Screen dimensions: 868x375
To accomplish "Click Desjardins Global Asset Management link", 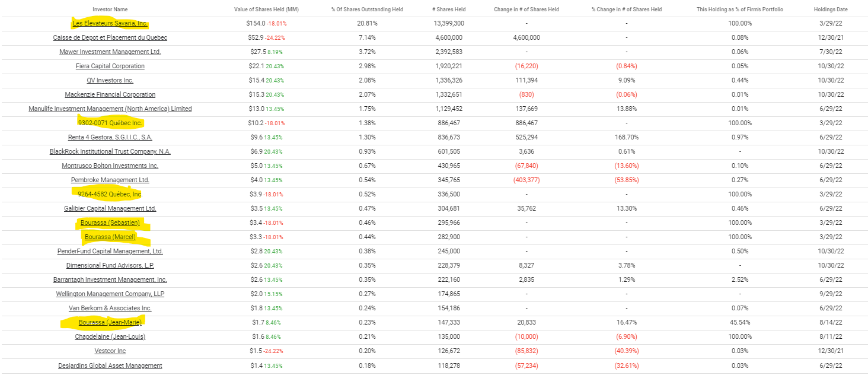I will pos(110,365).
